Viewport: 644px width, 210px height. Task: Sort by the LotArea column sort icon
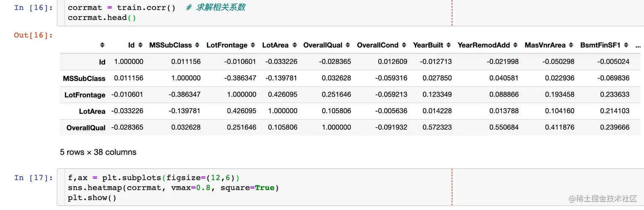point(295,45)
